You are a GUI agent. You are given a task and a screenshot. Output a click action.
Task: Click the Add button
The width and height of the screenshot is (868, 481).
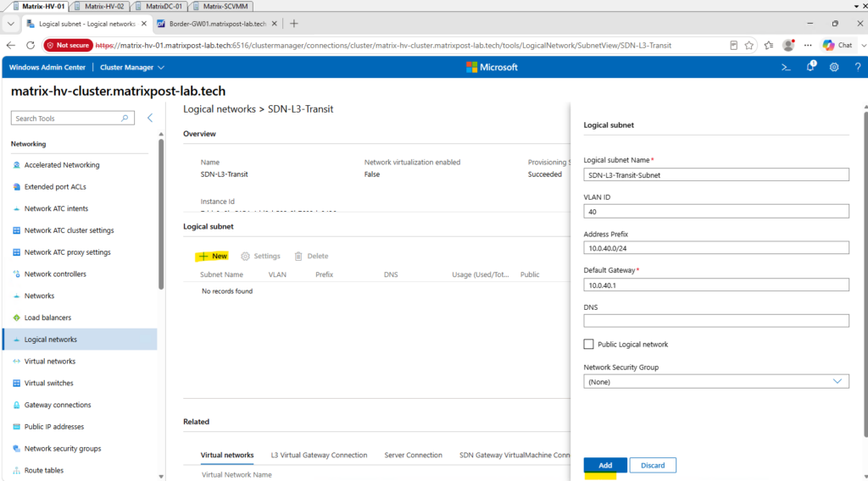[x=605, y=465]
